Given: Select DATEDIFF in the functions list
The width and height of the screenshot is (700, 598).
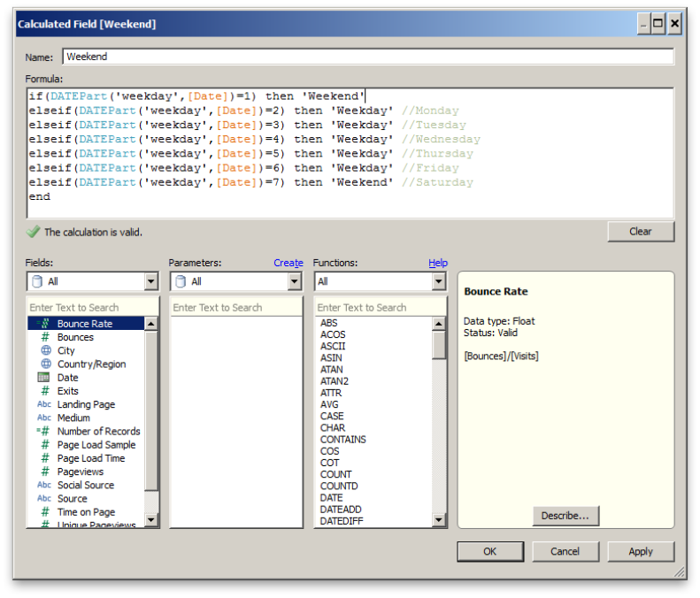Looking at the screenshot, I should click(x=341, y=521).
